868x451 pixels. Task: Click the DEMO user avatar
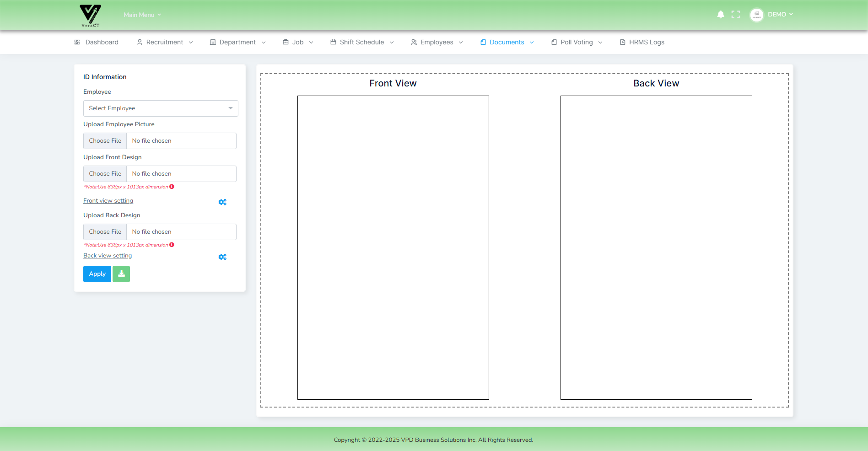tap(757, 15)
